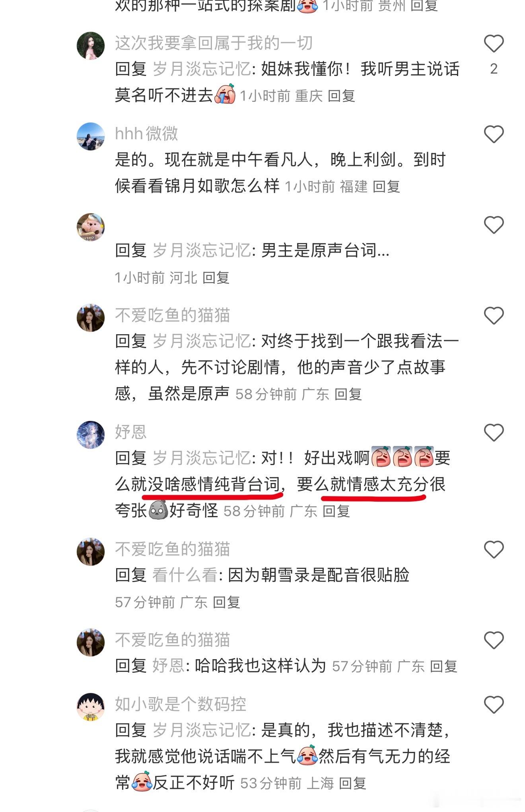This screenshot has width=525, height=812.
Task: Like the 哈哈我也这样认为 comment
Action: click(494, 640)
